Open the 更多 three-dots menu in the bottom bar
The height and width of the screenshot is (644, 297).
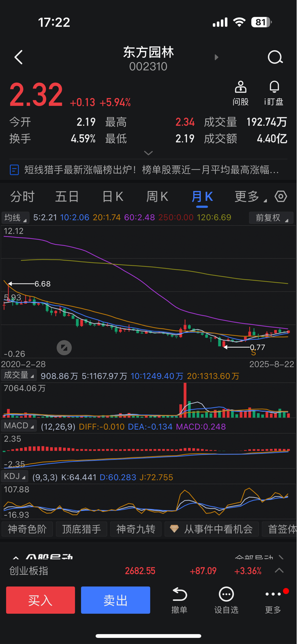[273, 594]
